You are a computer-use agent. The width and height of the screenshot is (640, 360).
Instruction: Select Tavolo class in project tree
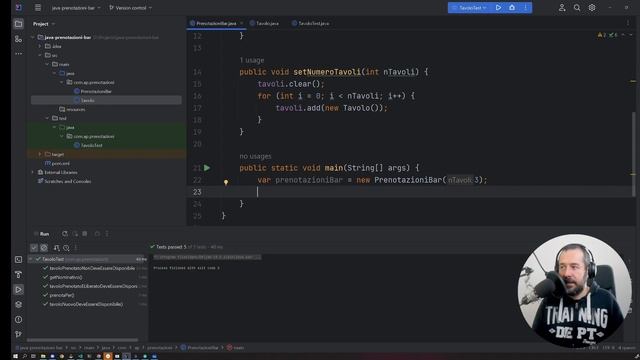coord(87,100)
